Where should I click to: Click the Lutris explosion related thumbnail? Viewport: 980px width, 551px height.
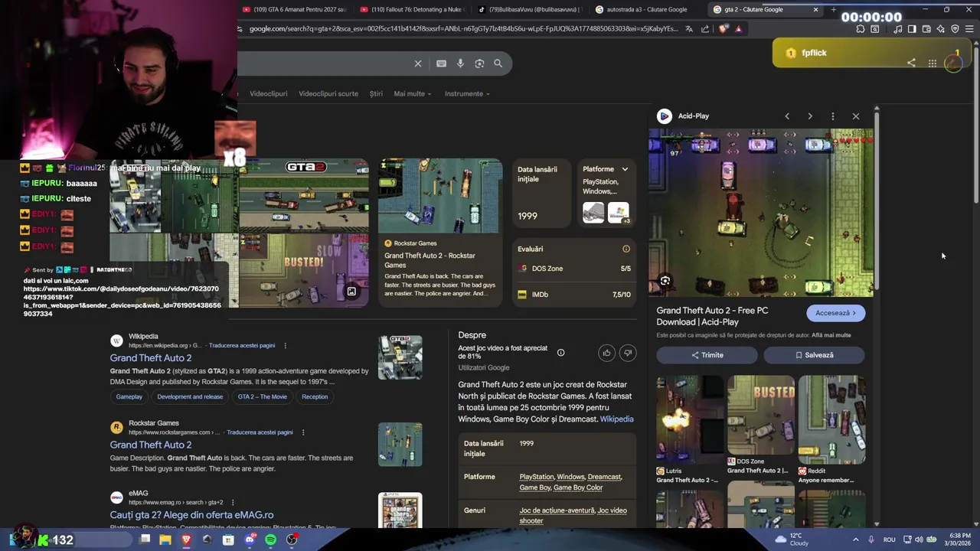tap(690, 419)
